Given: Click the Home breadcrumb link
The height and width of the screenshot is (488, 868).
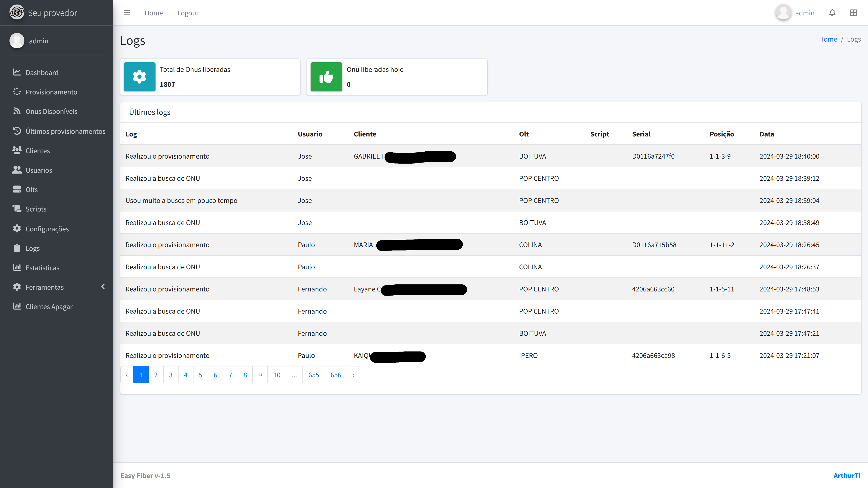Looking at the screenshot, I should (828, 39).
